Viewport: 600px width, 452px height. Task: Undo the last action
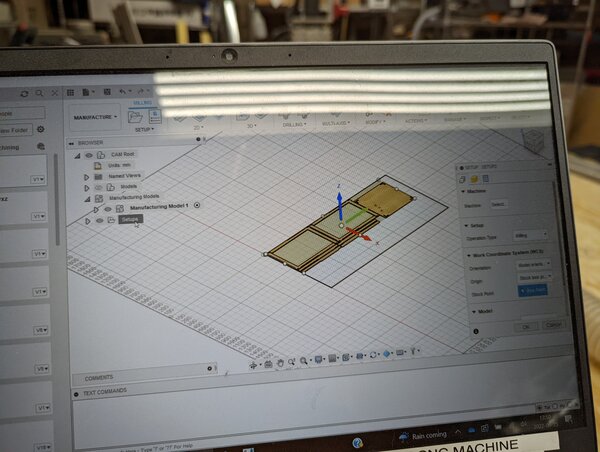tap(123, 91)
